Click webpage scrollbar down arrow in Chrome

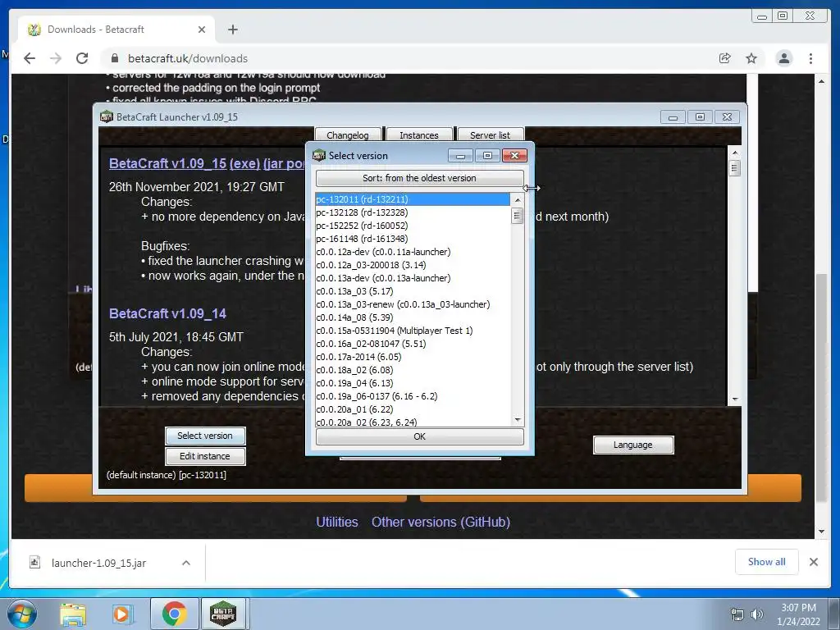(x=822, y=532)
